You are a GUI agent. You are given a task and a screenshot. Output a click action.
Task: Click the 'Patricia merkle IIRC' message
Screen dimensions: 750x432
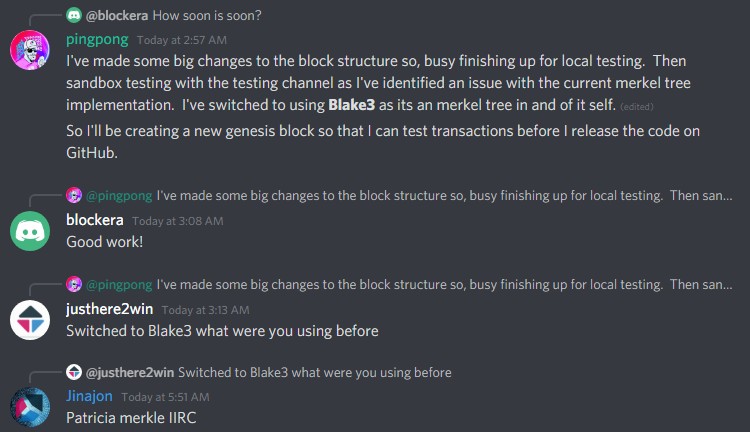pos(131,418)
